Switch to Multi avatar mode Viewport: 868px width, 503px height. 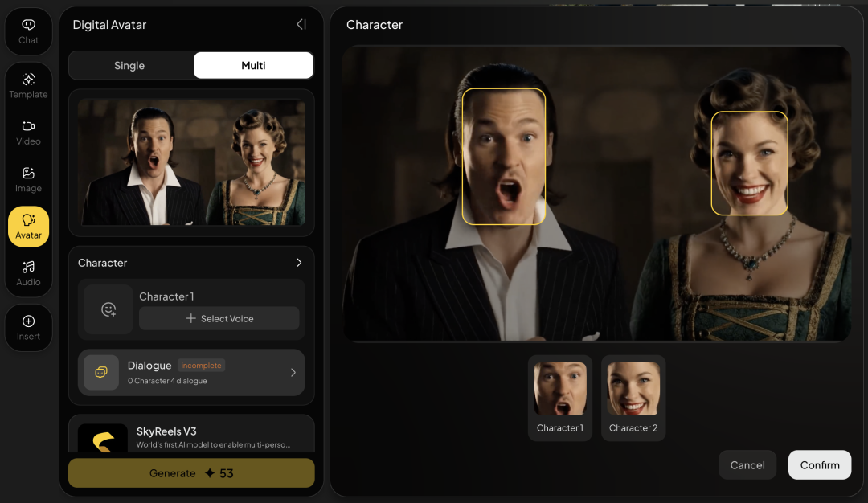tap(253, 66)
